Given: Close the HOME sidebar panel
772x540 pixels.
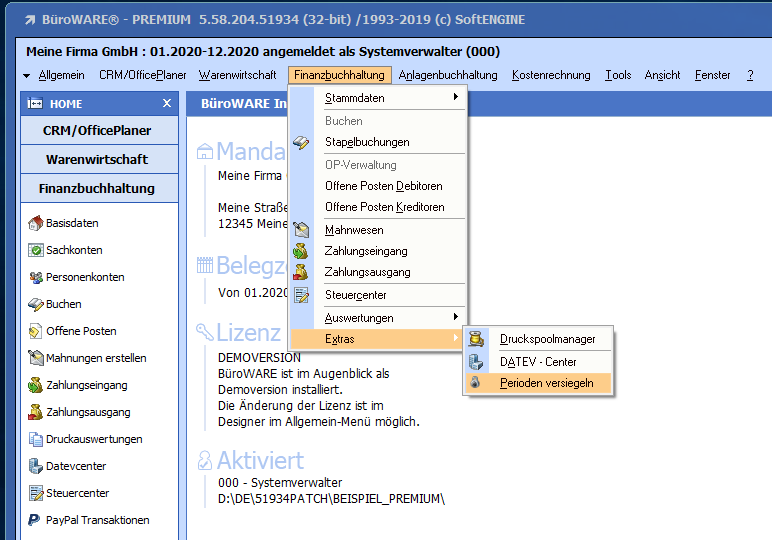Looking at the screenshot, I should pyautogui.click(x=167, y=104).
